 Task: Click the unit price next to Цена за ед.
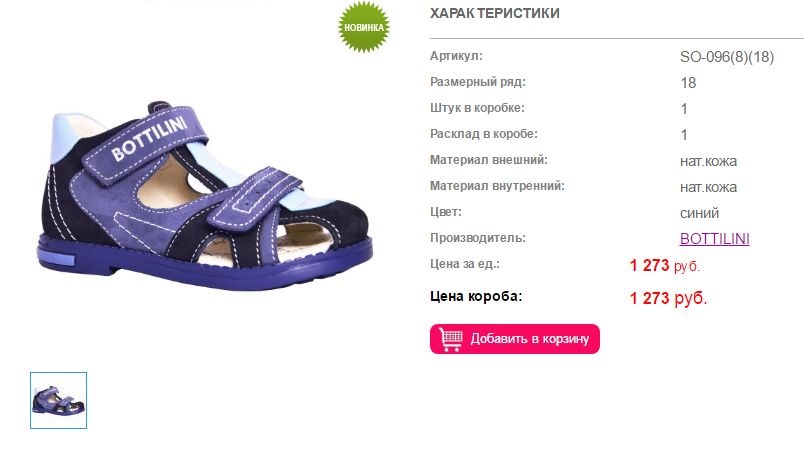(x=665, y=266)
